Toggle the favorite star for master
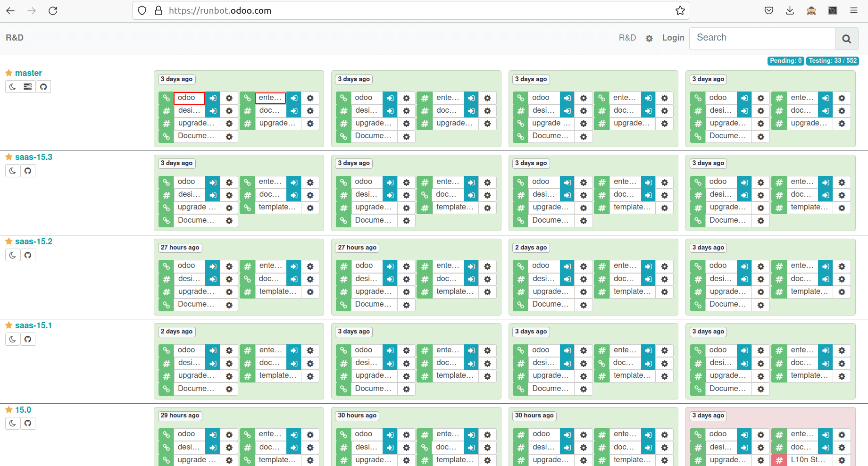 point(9,73)
